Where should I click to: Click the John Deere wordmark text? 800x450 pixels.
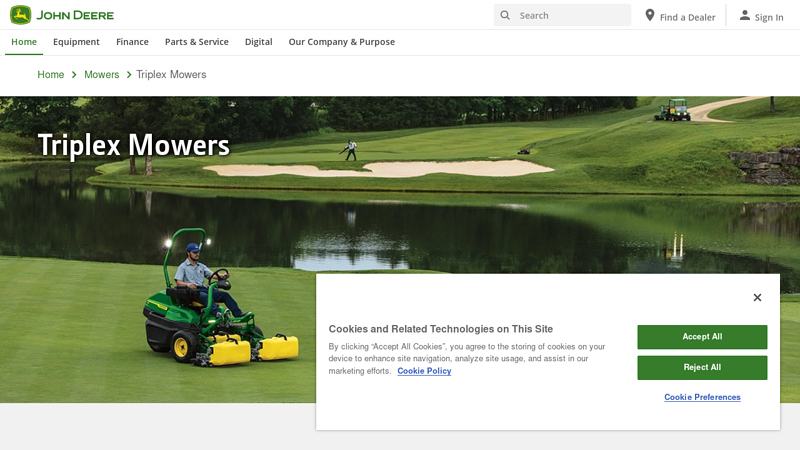coord(75,15)
